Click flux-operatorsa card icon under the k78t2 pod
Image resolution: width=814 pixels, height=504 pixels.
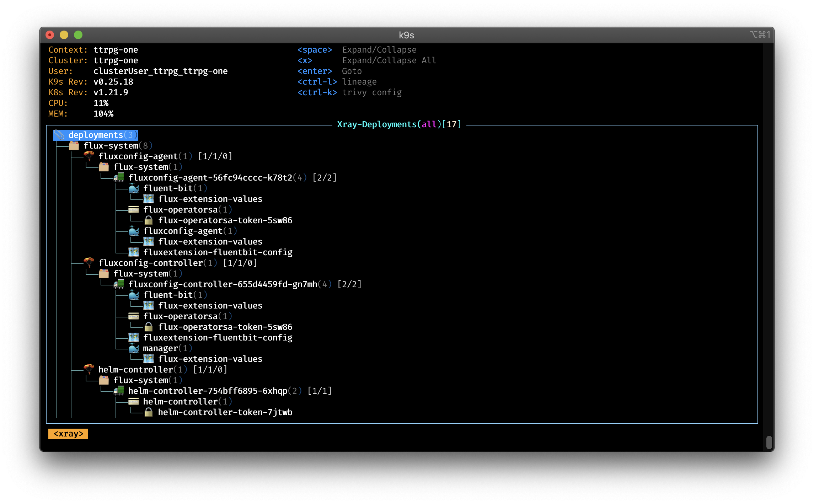point(134,210)
